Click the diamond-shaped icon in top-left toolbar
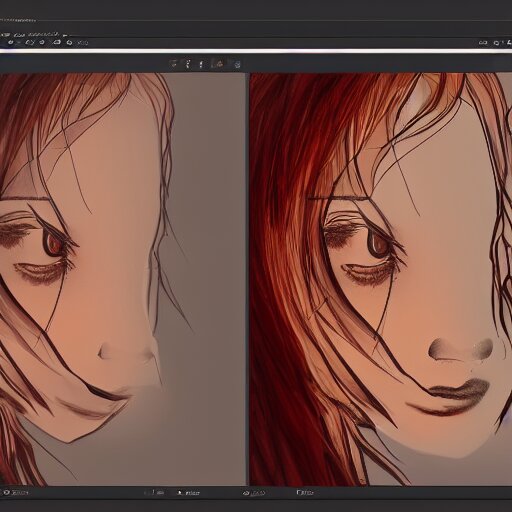Viewport: 512px width, 512px height. tap(30, 42)
